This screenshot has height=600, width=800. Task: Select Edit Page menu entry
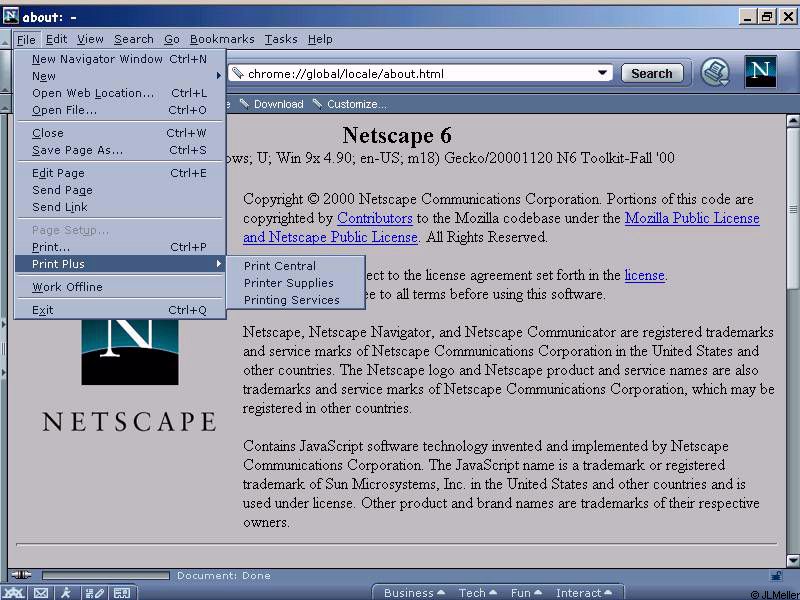(x=120, y=173)
